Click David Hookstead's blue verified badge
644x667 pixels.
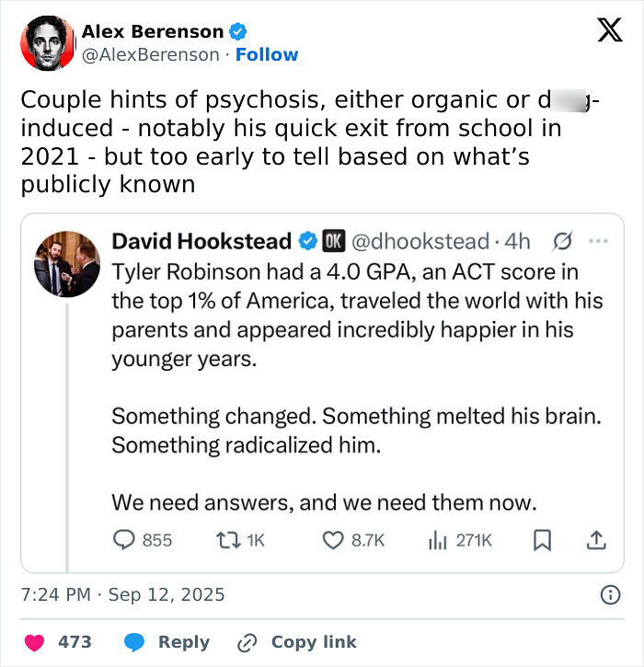tap(306, 242)
